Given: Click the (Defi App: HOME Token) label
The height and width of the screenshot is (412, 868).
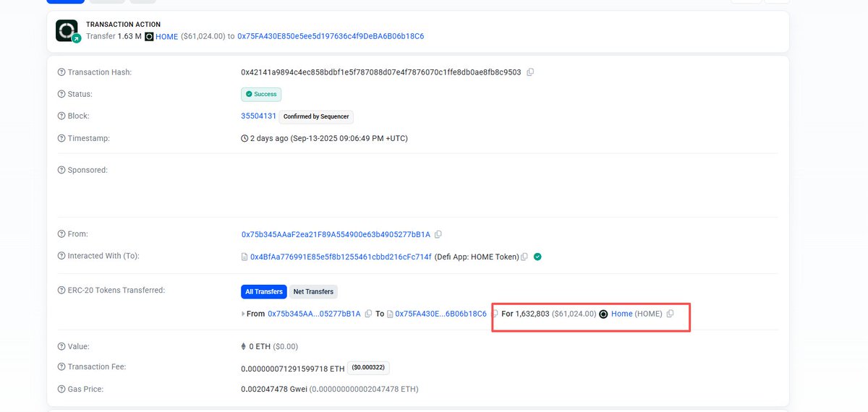Looking at the screenshot, I should [477, 257].
